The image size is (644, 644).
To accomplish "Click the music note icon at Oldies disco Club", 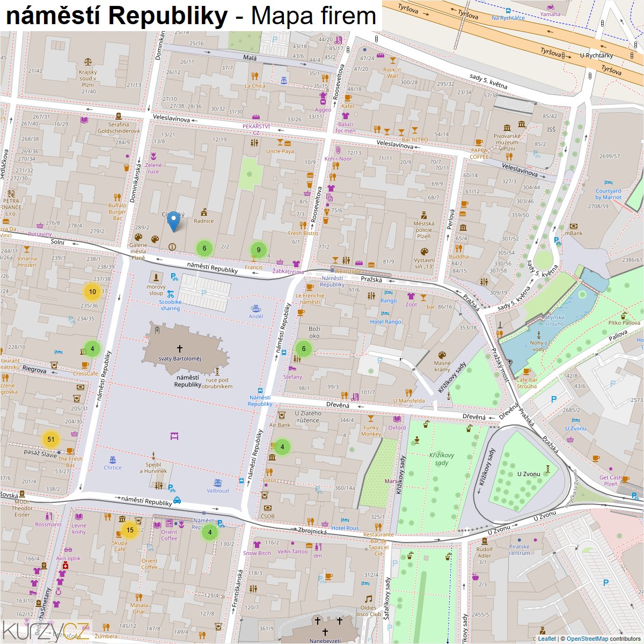I will click(x=368, y=599).
